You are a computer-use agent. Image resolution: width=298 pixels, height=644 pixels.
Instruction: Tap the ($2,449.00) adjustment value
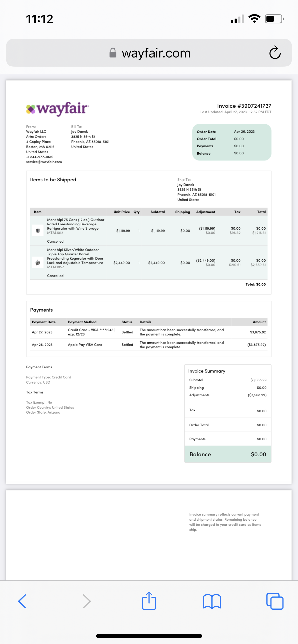point(206,260)
